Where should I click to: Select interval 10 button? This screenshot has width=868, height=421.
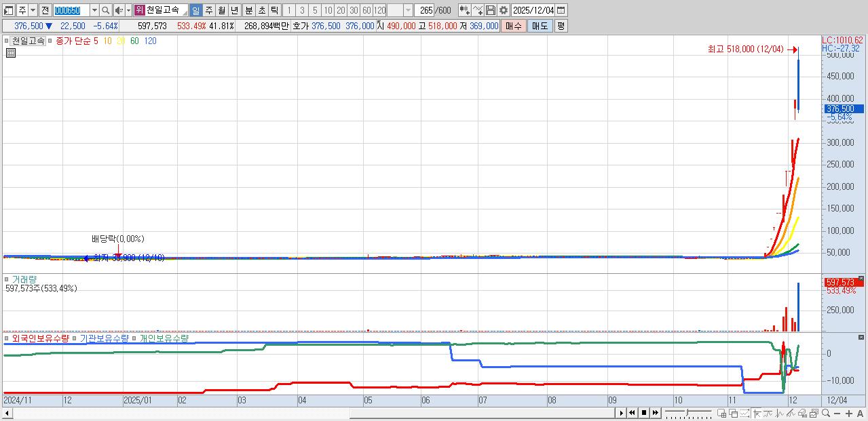pos(328,10)
